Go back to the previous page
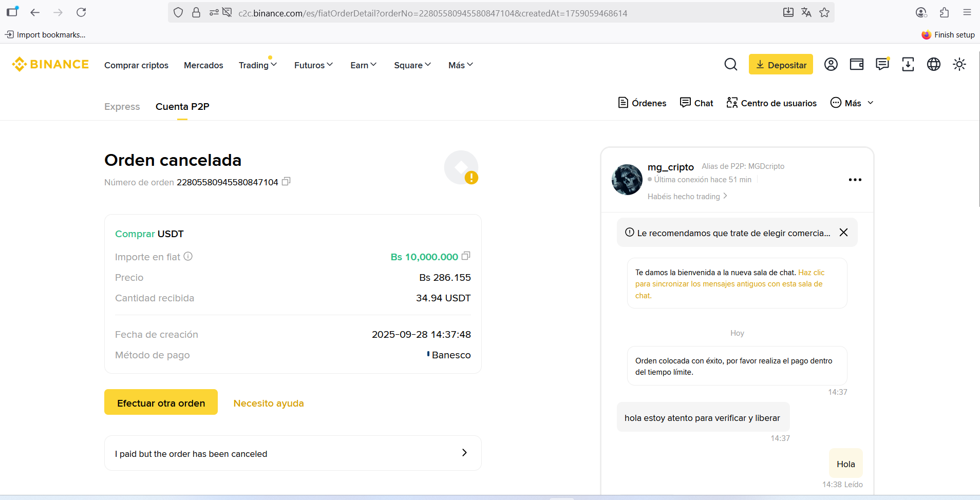 [x=35, y=12]
